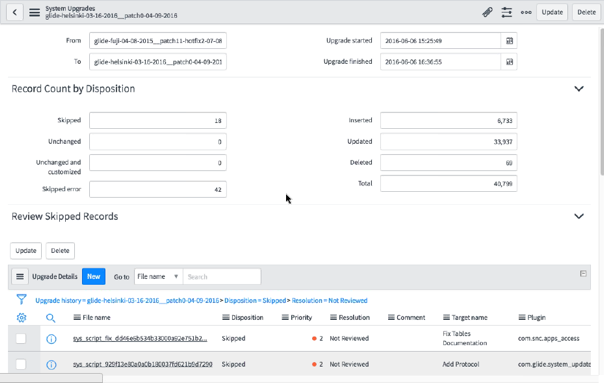Click the To version field
Image resolution: width=604 pixels, height=383 pixels.
[x=158, y=62]
